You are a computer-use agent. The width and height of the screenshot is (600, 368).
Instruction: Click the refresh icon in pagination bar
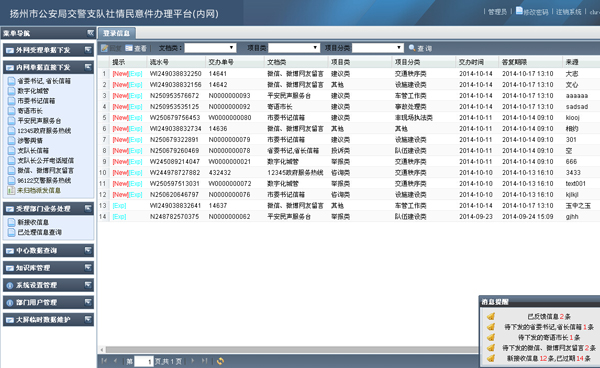220,361
